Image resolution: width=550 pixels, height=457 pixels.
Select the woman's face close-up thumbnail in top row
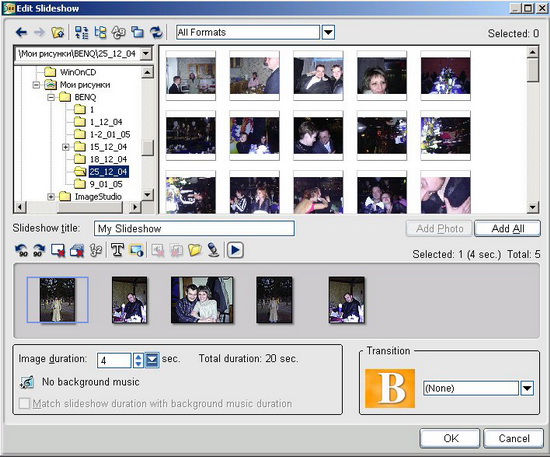[x=382, y=75]
